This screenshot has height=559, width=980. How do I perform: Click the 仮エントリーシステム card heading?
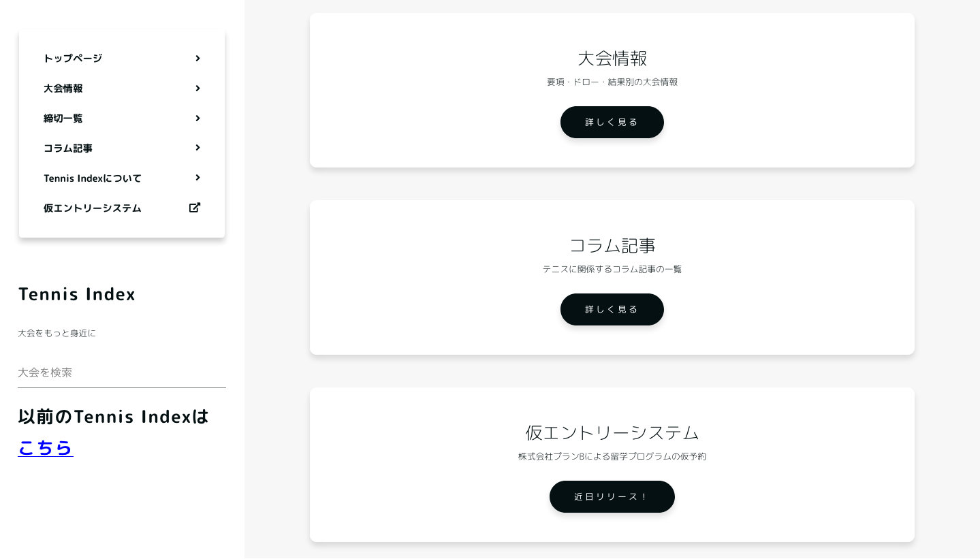pos(612,433)
